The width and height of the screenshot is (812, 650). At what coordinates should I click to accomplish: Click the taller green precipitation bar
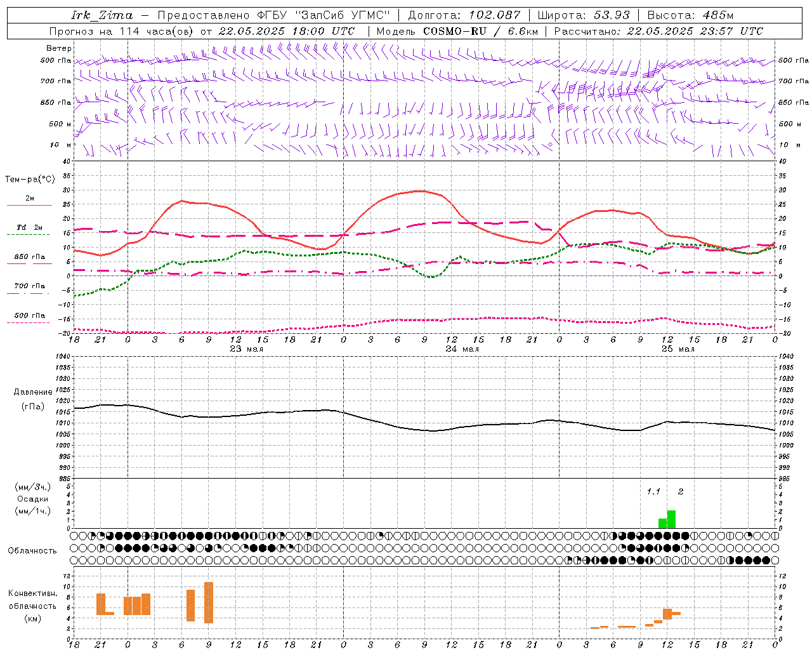click(671, 519)
